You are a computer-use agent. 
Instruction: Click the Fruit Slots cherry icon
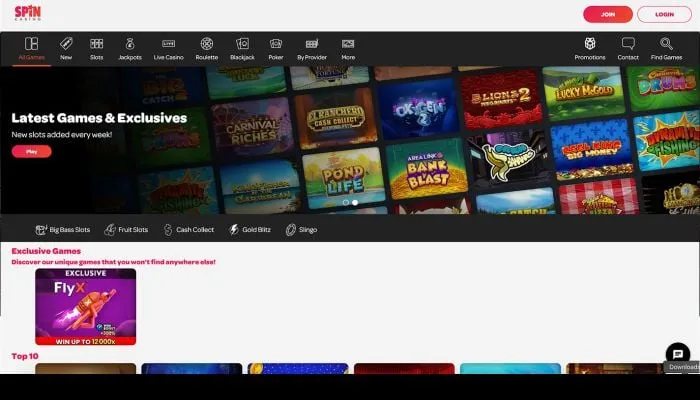point(110,229)
